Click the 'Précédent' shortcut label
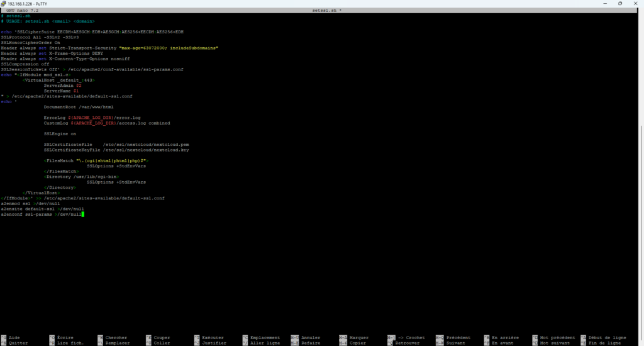 pos(458,338)
